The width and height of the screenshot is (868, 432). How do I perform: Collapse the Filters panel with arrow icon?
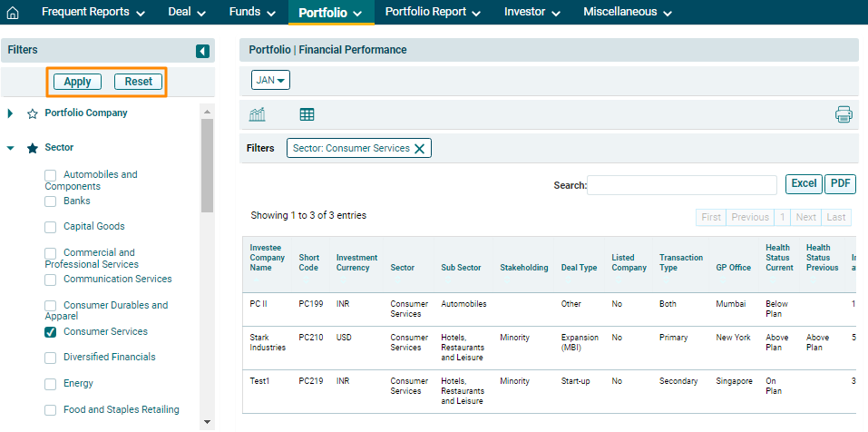(202, 51)
